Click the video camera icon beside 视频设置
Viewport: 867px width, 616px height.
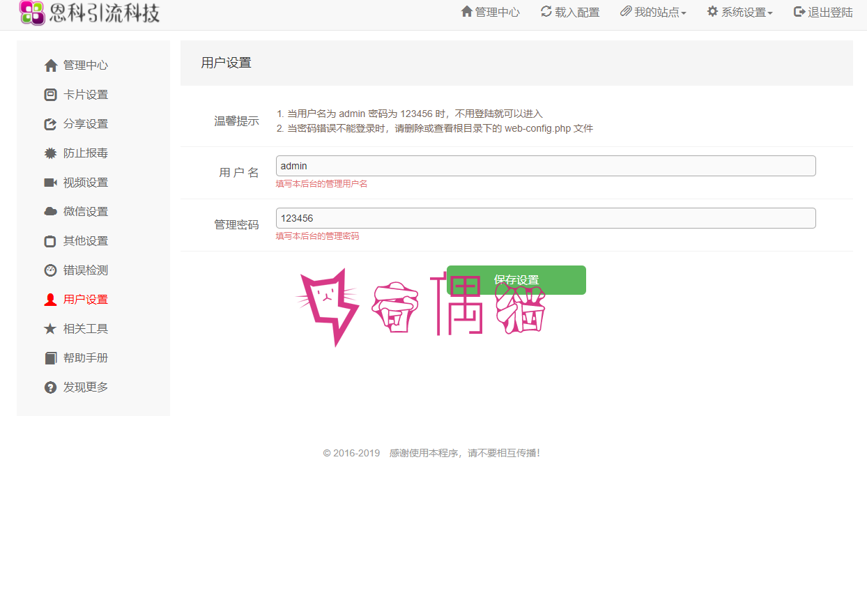point(50,183)
